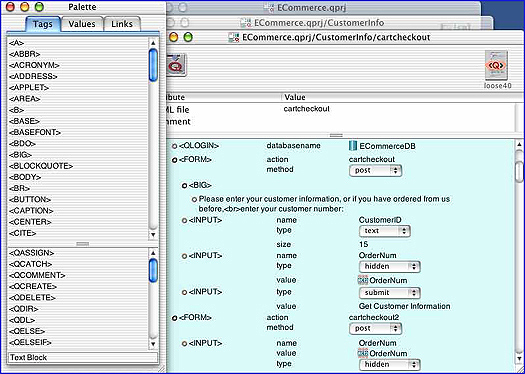This screenshot has height=374, width=525.
Task: Select the <A> tag in palette
Action: (17, 43)
